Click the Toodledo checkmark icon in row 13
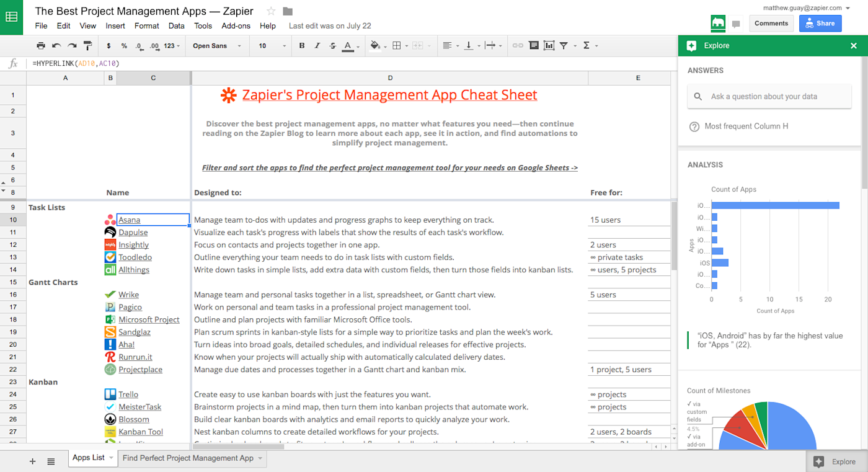Screen dimensions: 868x472 pos(110,257)
